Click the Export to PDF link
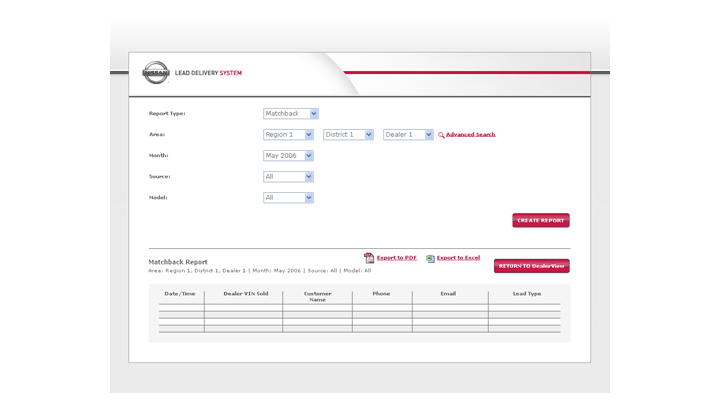The height and width of the screenshot is (410, 720). click(397, 258)
